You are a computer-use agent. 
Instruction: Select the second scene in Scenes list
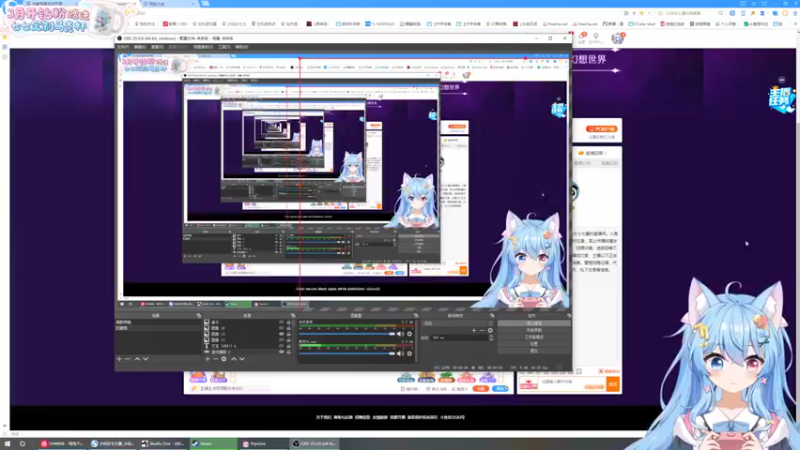(156, 328)
